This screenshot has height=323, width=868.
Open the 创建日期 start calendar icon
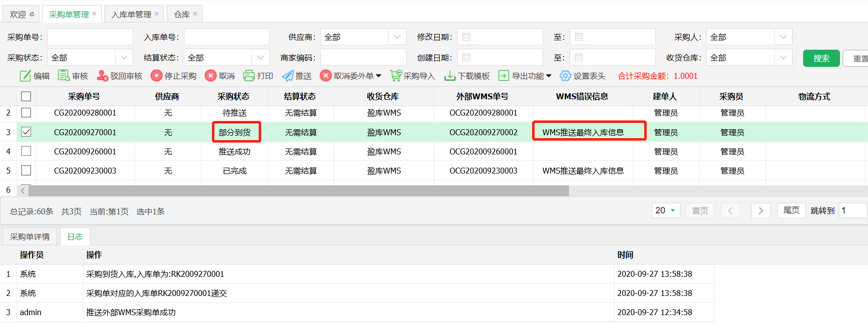coord(466,58)
